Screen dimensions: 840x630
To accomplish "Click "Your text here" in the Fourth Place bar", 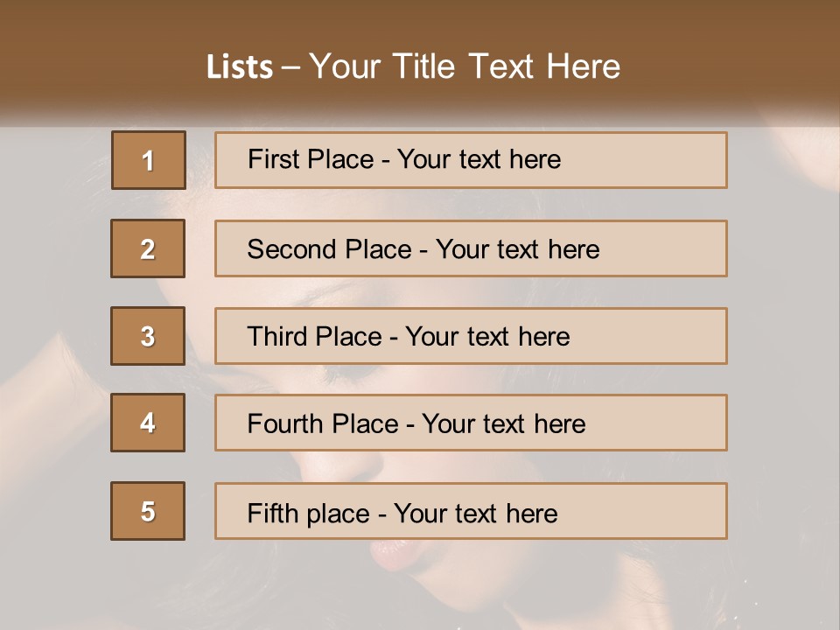I will 503,424.
